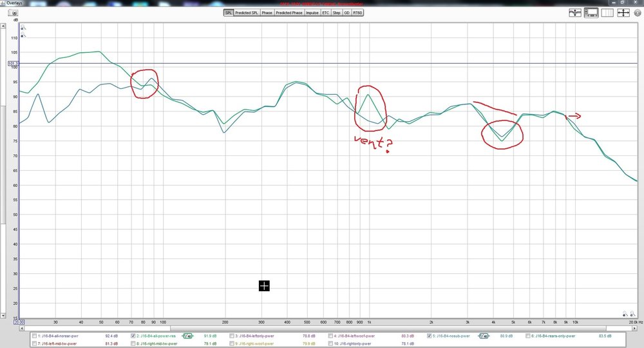The height and width of the screenshot is (348, 644).
Task: Click the separate traces offset icon
Action: tap(575, 13)
